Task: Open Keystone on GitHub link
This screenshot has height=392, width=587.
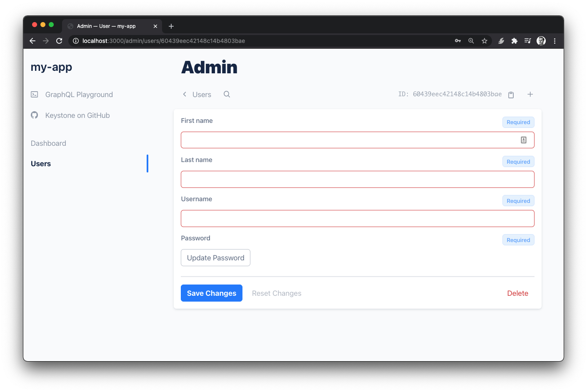Action: pyautogui.click(x=77, y=115)
